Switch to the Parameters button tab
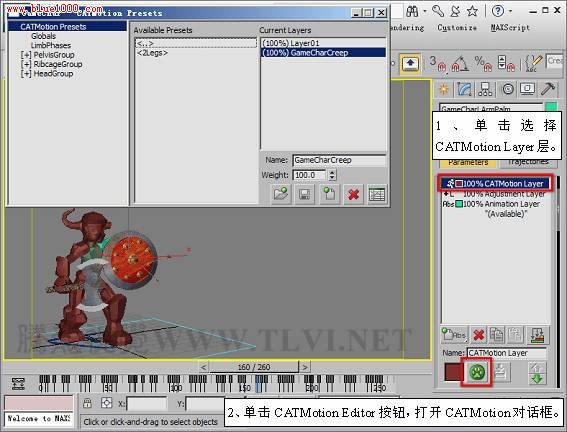Viewport: 567px width, 432px height. (468, 163)
